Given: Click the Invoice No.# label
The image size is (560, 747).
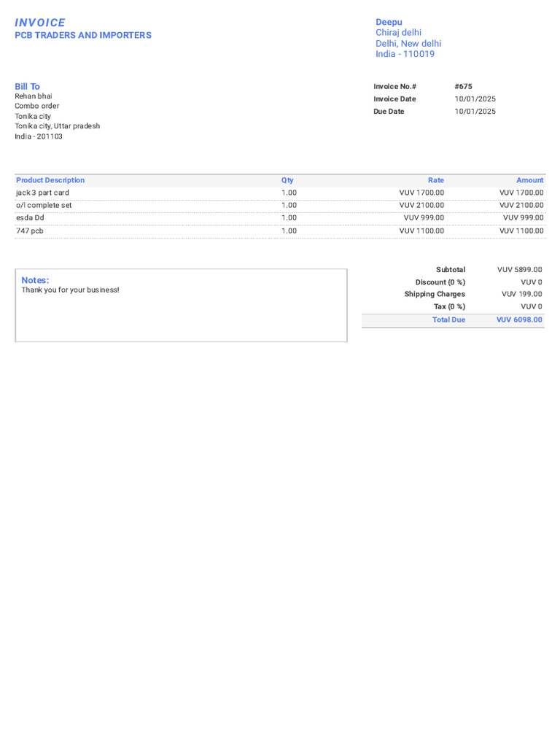Looking at the screenshot, I should click(x=394, y=86).
